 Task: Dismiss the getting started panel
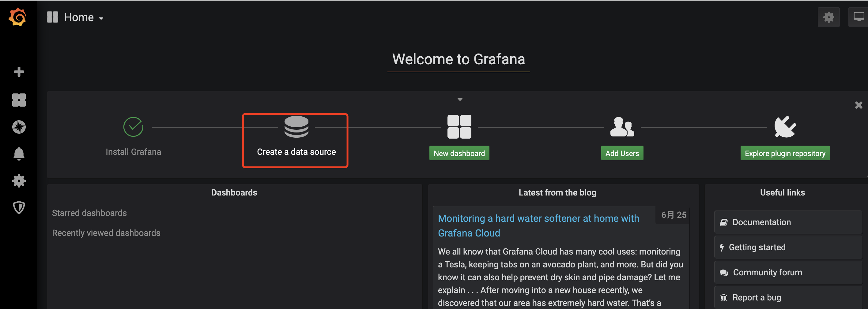click(x=859, y=105)
